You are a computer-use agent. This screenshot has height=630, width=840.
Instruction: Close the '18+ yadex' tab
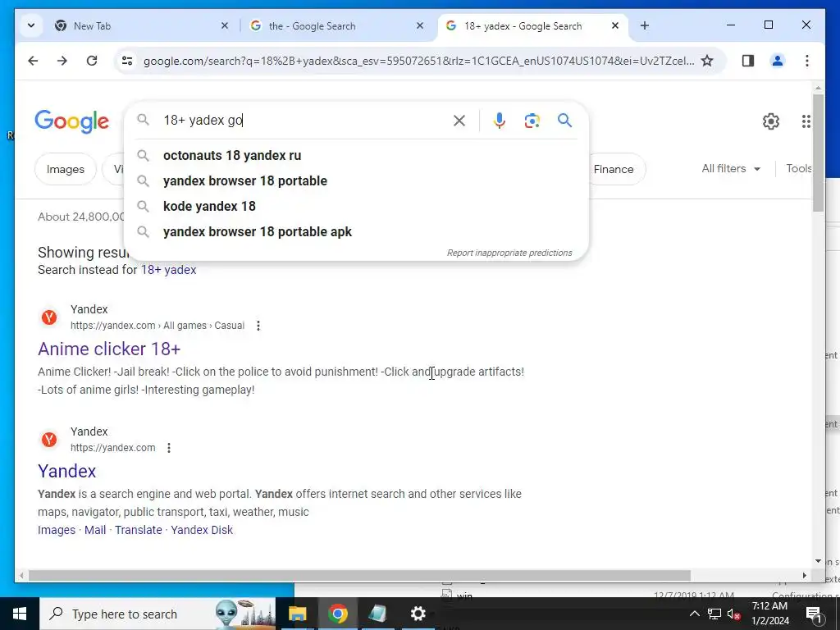[x=615, y=25]
